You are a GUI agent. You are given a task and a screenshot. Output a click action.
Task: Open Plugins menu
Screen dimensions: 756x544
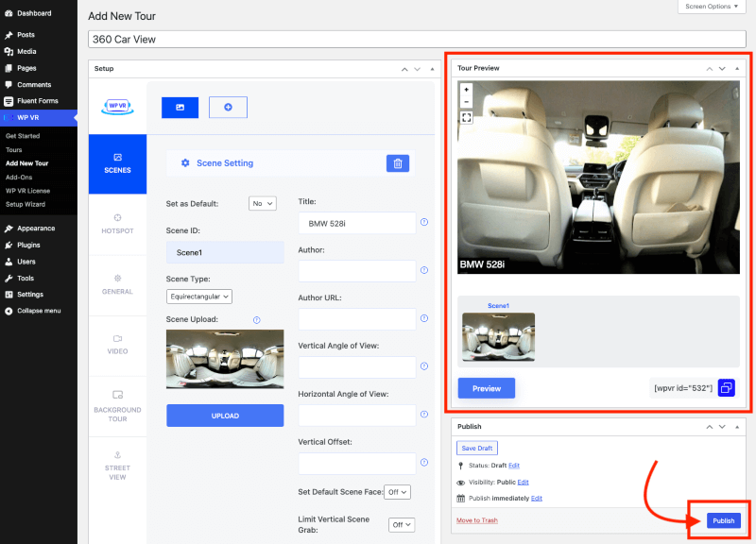(28, 245)
